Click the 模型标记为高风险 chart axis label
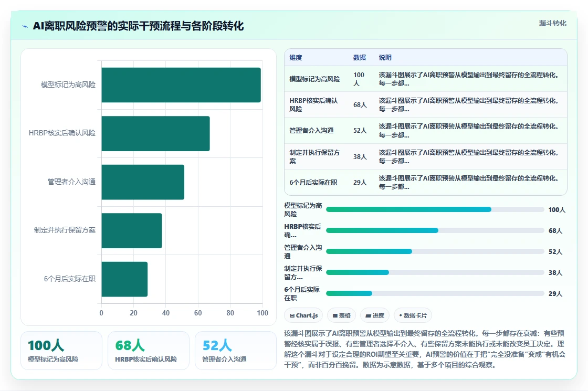Image resolution: width=588 pixels, height=391 pixels. click(68, 84)
